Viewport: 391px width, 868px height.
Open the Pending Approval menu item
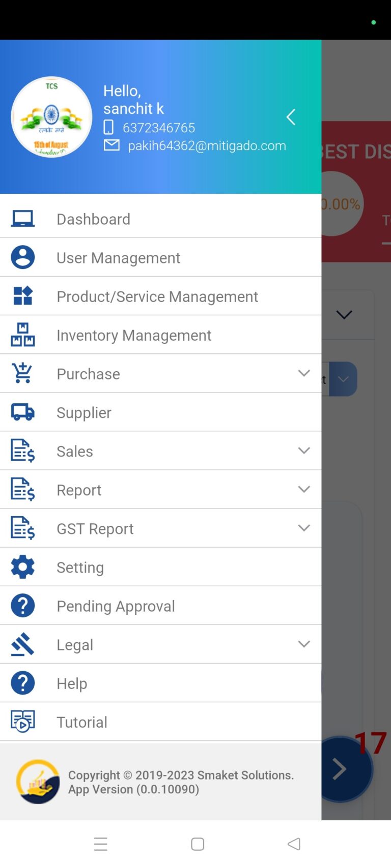click(x=116, y=606)
